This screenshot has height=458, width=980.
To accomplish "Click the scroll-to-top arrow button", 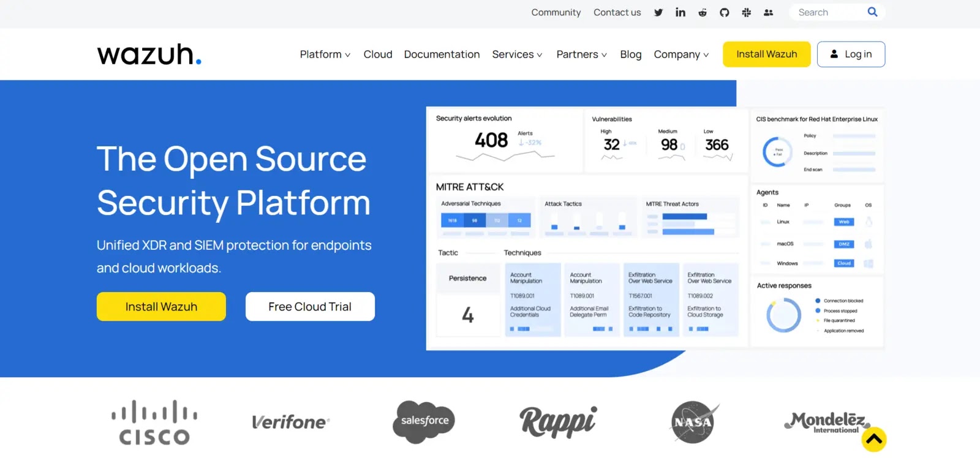I will (874, 439).
